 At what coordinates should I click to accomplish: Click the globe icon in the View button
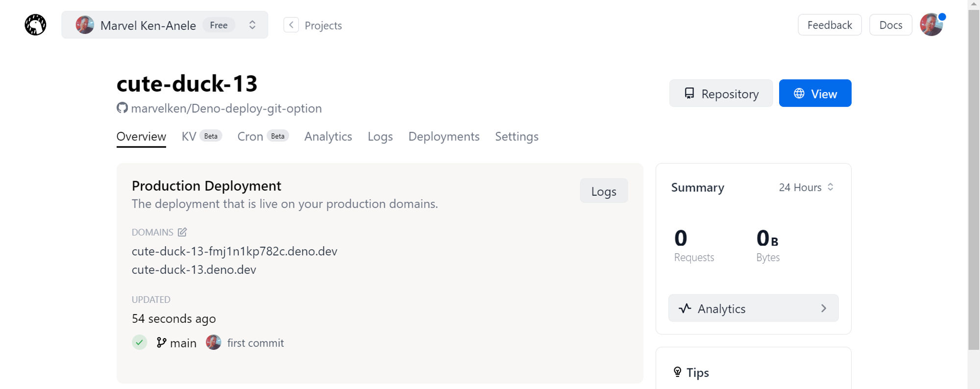pos(799,93)
